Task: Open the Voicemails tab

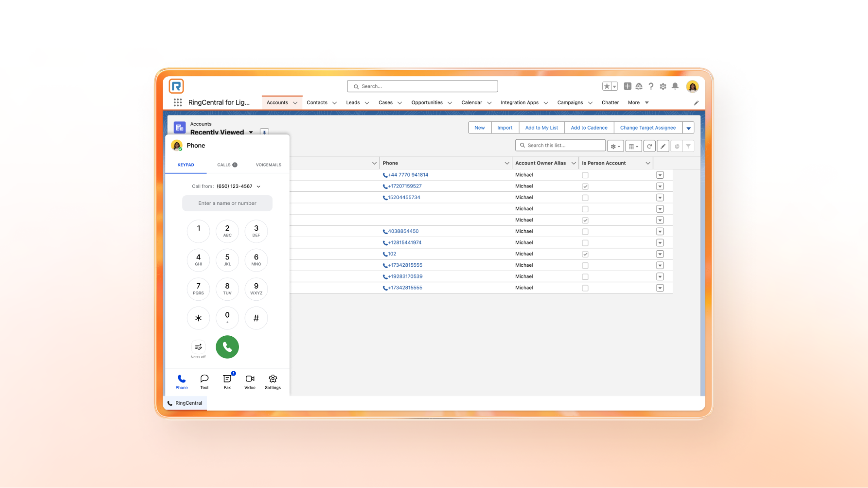Action: (268, 165)
